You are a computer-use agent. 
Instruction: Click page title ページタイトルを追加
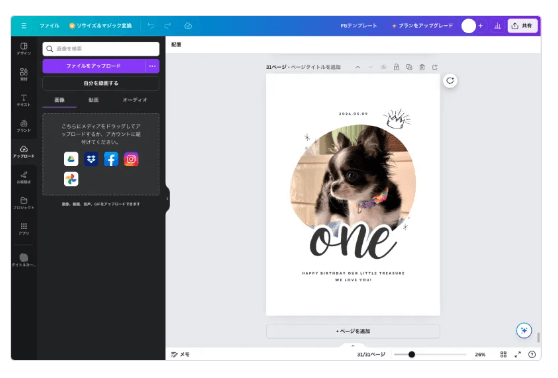click(315, 67)
